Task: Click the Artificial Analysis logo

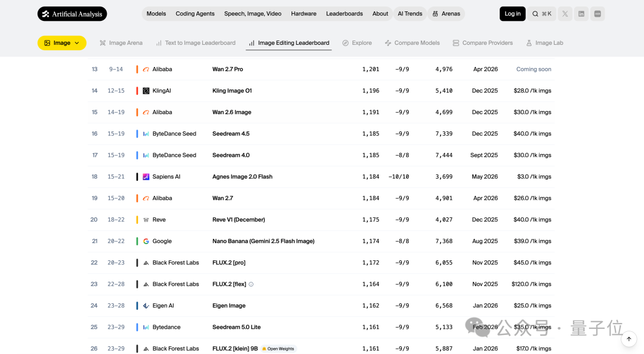Action: coord(72,14)
